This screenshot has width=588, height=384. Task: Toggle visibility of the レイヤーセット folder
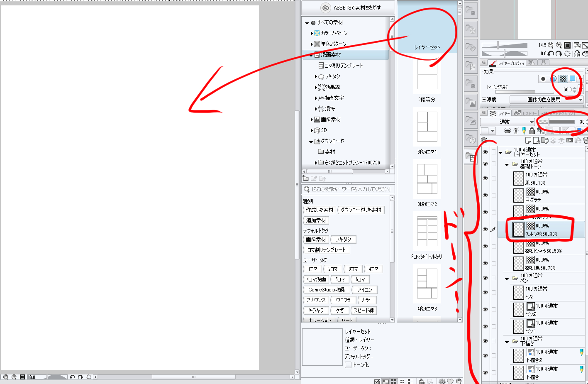(485, 152)
